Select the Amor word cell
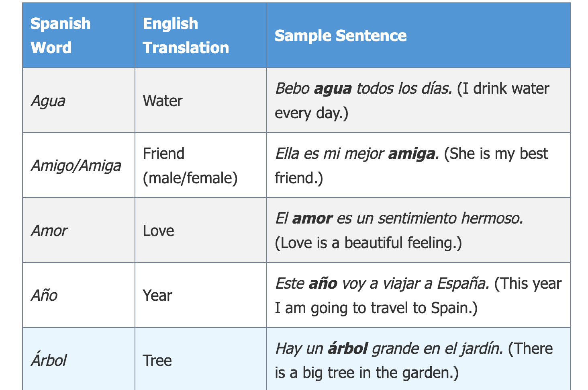Screen dimensions: 588x390 click(x=79, y=230)
